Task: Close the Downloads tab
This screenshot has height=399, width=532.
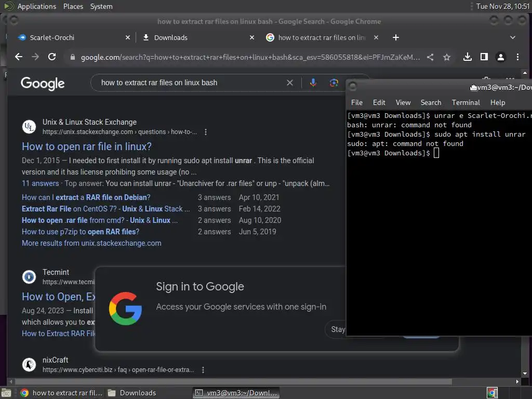Action: [252, 37]
